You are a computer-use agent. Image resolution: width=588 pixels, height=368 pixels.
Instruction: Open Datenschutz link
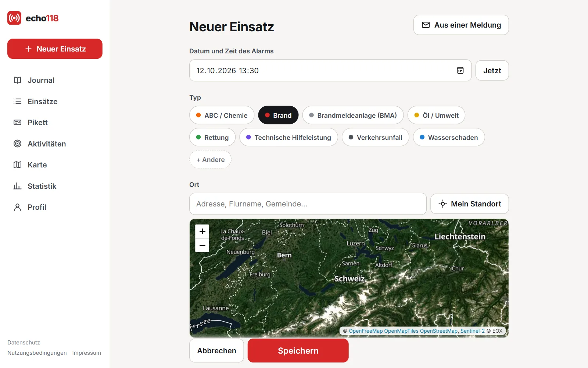[x=24, y=343]
